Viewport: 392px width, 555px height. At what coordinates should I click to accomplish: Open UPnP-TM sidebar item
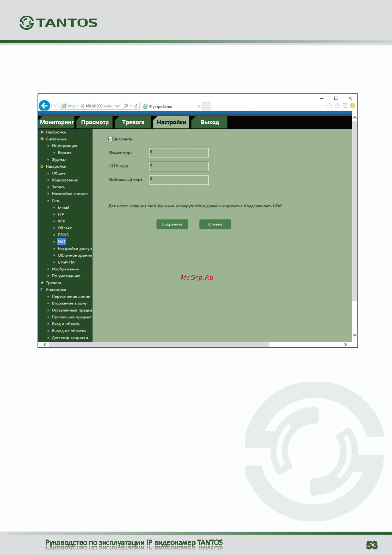coord(66,262)
